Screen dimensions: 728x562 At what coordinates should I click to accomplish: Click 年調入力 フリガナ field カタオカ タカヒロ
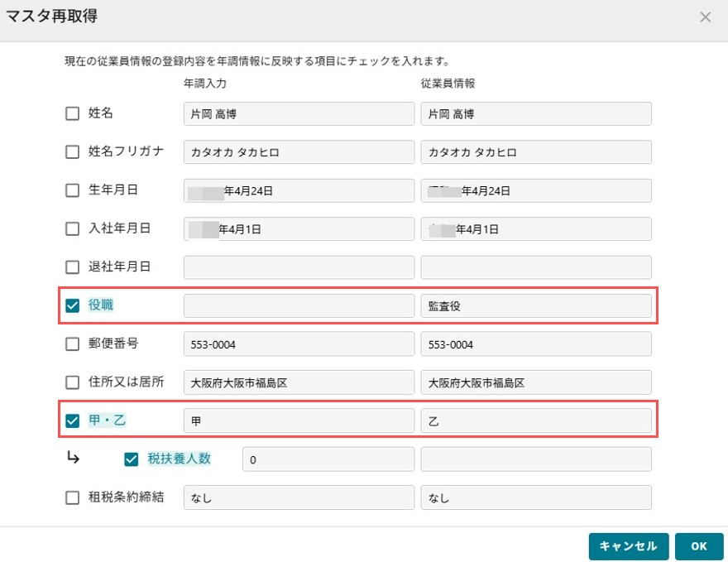(299, 152)
